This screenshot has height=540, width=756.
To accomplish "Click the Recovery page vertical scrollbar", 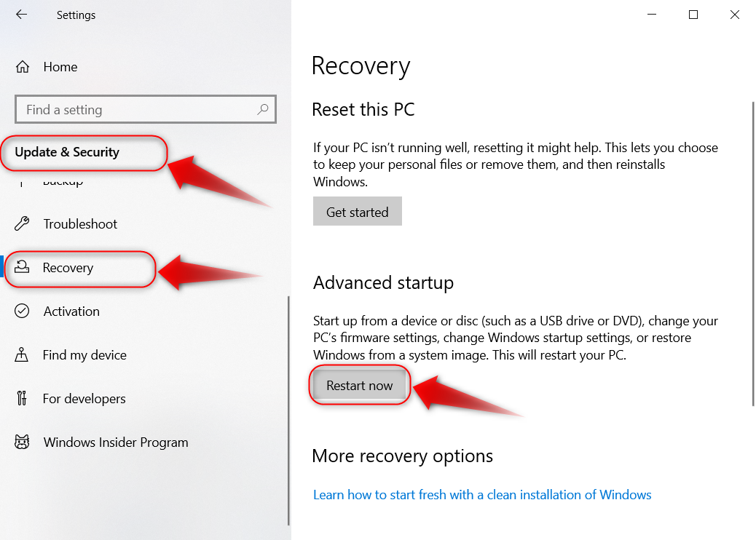I will [x=752, y=255].
